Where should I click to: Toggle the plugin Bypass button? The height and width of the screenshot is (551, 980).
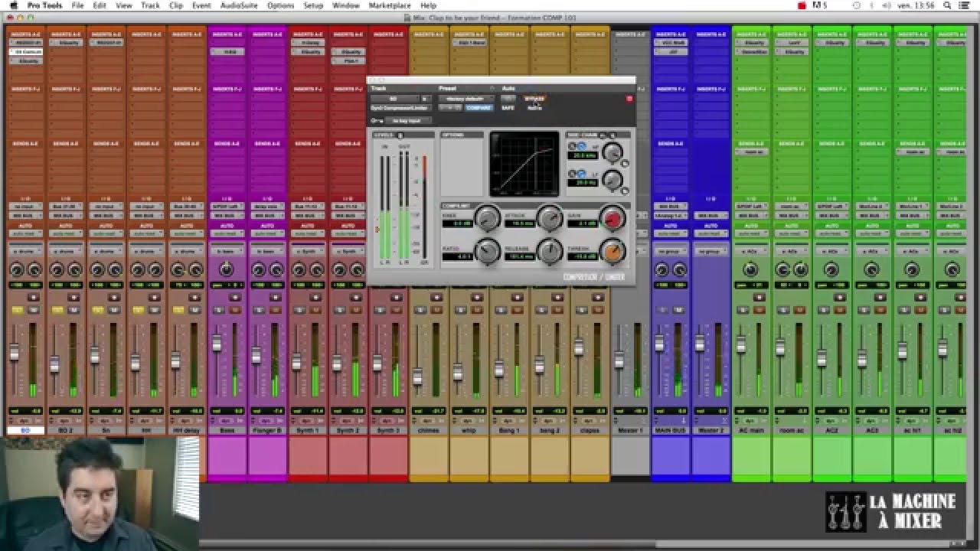(534, 99)
